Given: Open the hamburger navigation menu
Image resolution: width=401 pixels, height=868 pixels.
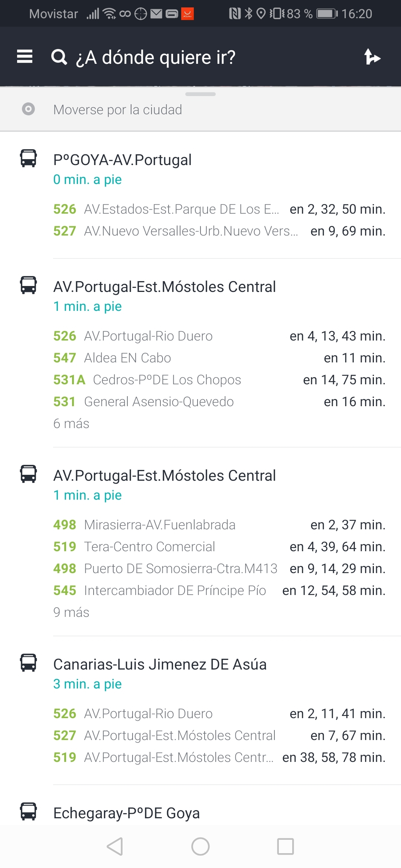Looking at the screenshot, I should 25,57.
